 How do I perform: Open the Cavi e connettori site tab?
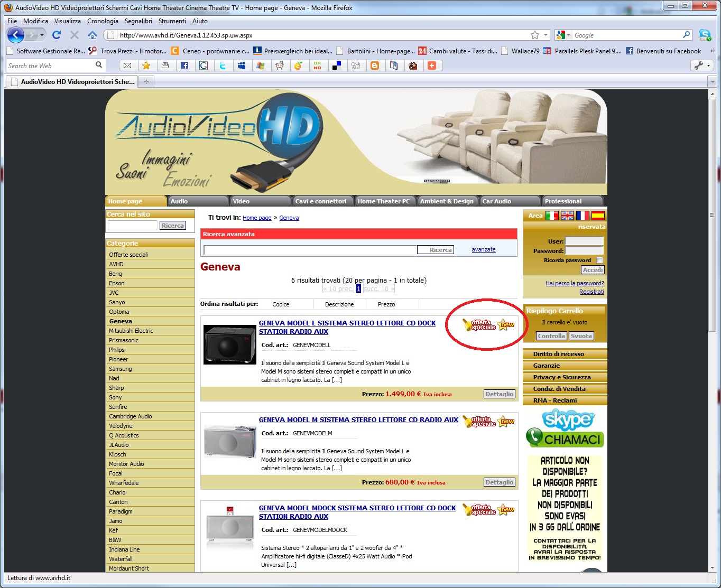click(322, 201)
